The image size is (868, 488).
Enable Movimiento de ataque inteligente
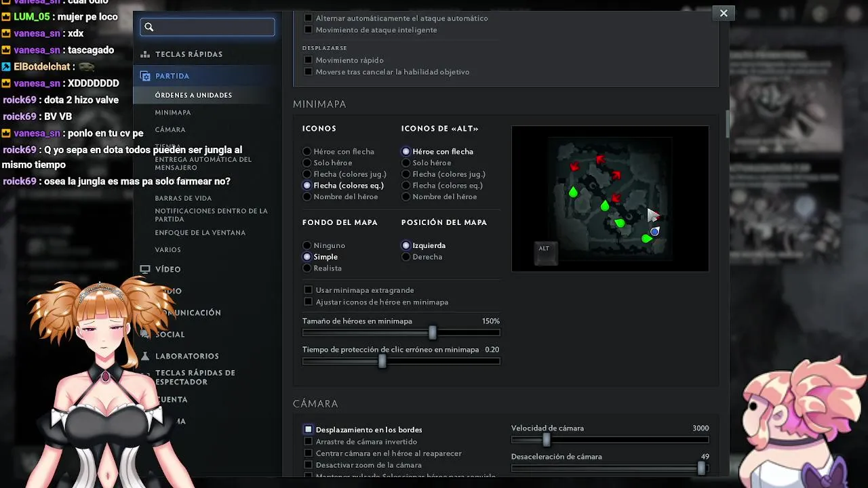click(x=309, y=30)
